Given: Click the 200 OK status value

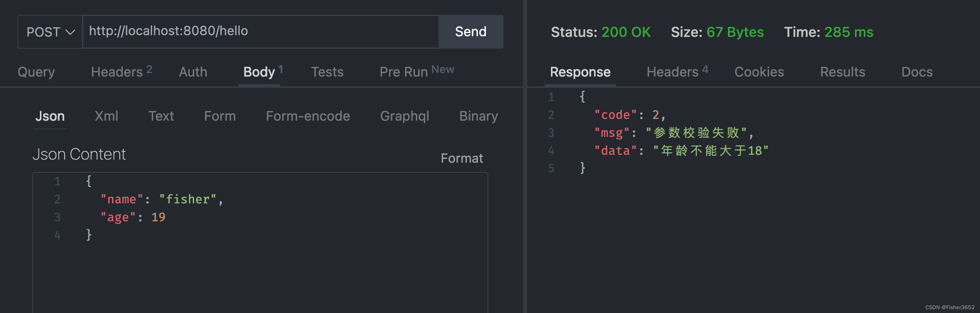Looking at the screenshot, I should pyautogui.click(x=626, y=32).
